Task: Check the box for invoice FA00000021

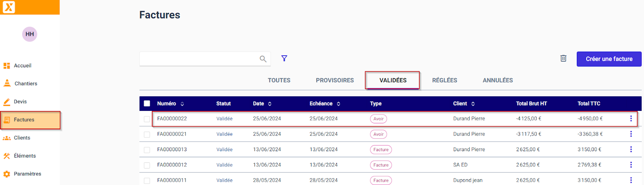Action: (x=147, y=134)
